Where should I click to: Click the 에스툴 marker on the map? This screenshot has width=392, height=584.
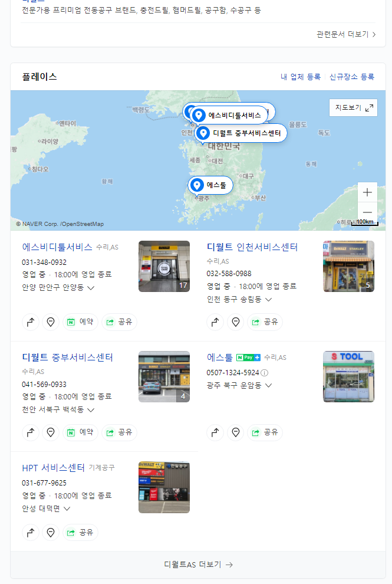(x=210, y=185)
